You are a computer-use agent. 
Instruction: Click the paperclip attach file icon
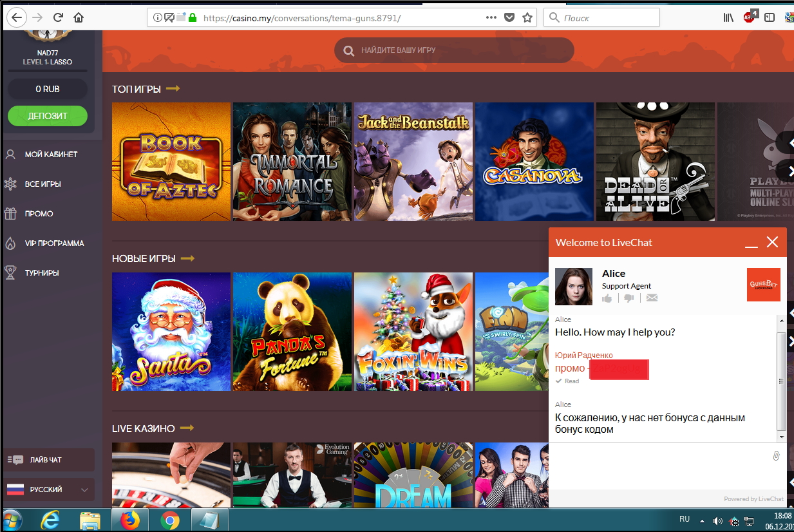(x=776, y=456)
